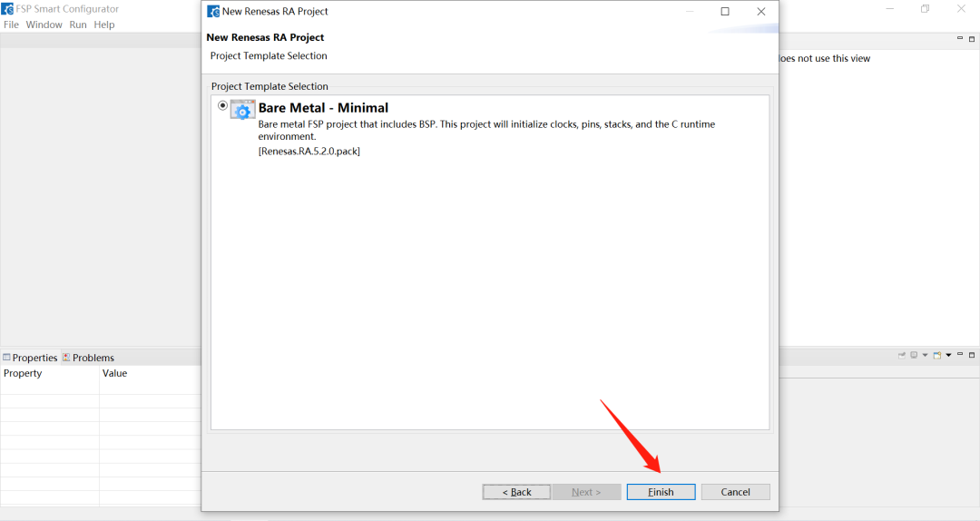Viewport: 980px width, 521px height.
Task: Open the Window menu
Action: click(x=44, y=25)
